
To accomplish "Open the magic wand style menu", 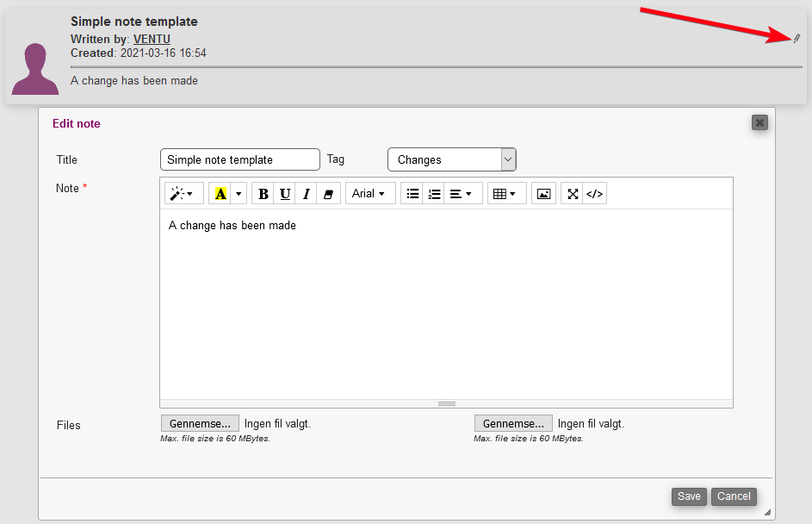I will 181,194.
